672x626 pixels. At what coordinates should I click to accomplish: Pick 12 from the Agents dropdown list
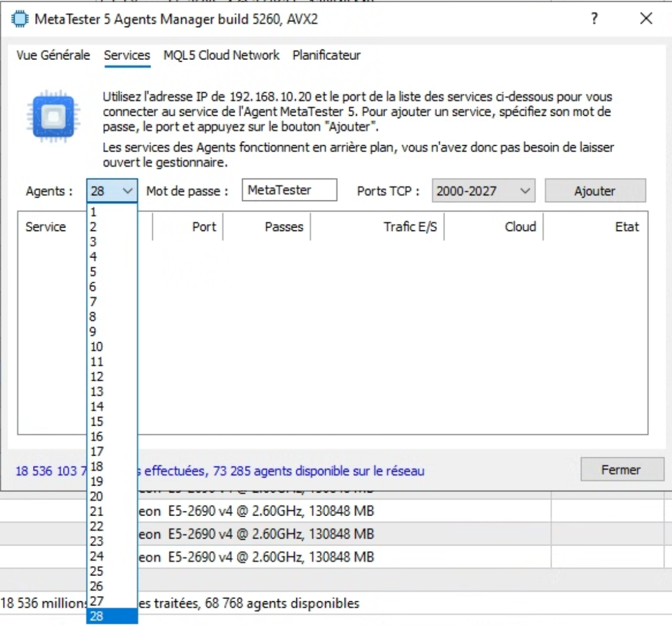[x=112, y=377]
